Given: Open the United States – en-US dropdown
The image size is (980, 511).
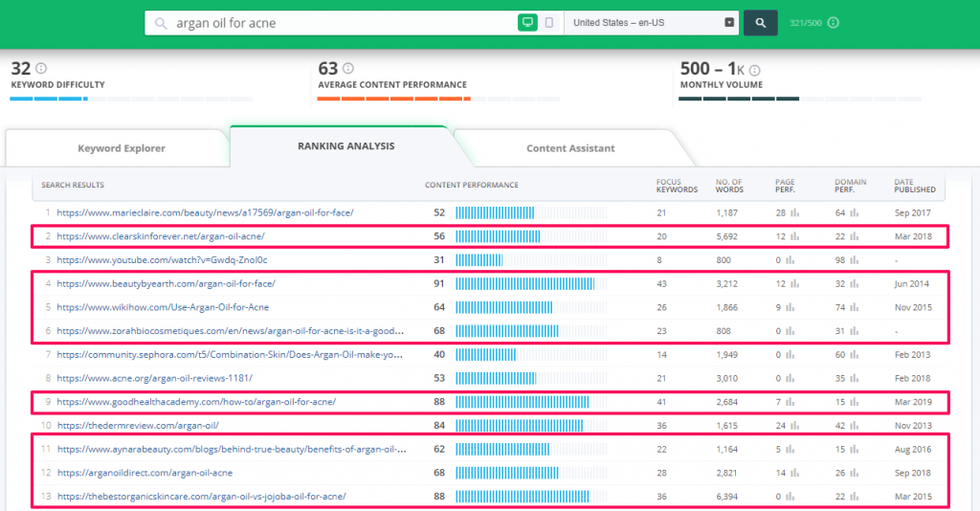Looking at the screenshot, I should pos(651,23).
